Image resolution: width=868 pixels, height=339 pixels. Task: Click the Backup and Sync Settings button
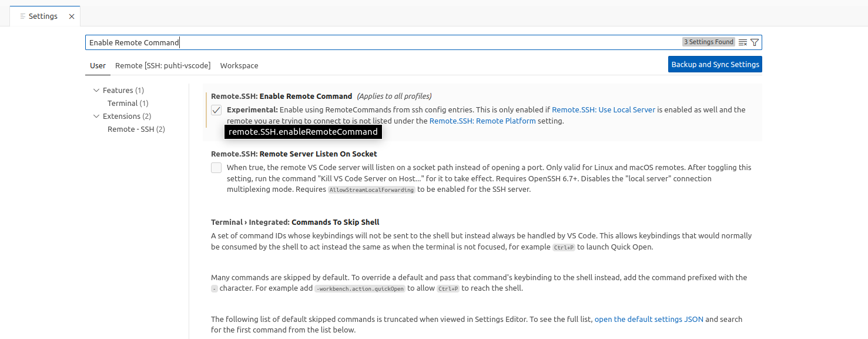[715, 64]
